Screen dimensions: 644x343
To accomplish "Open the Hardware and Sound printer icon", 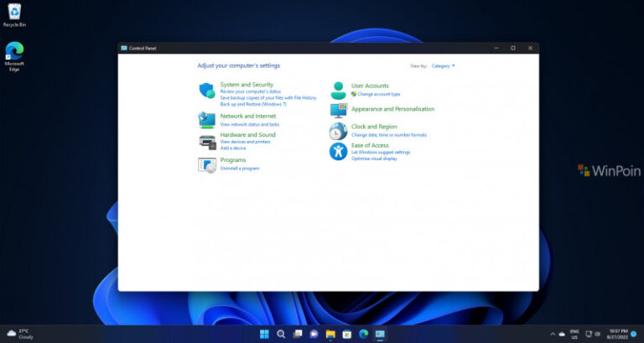I will pyautogui.click(x=206, y=141).
